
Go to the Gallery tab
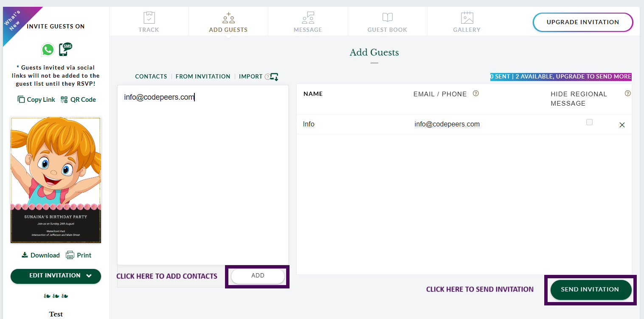[x=467, y=22]
